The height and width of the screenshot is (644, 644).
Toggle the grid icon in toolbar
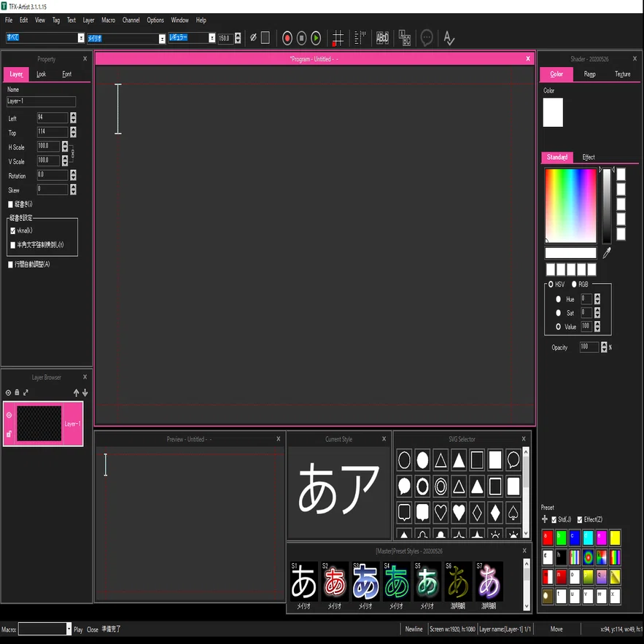338,38
